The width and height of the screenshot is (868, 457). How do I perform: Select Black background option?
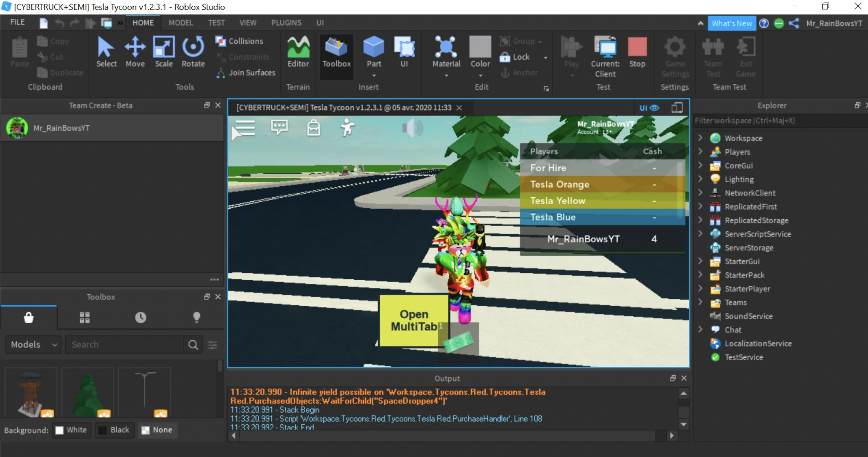click(114, 430)
